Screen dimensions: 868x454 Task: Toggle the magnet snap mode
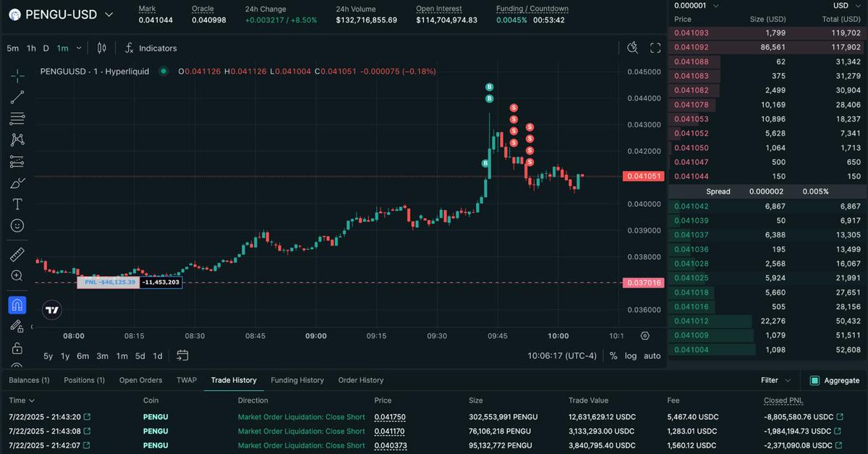17,305
